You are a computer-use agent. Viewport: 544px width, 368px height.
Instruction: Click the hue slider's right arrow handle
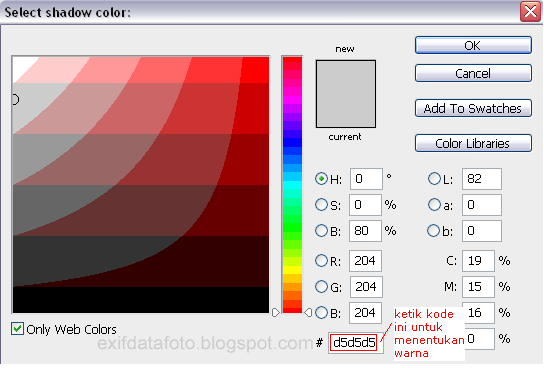coord(308,313)
